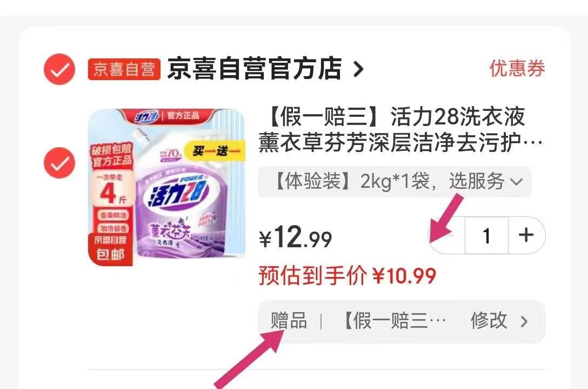Screen dimensions: 588x389
Task: View the laundry detergent product thumbnail
Action: (x=166, y=187)
